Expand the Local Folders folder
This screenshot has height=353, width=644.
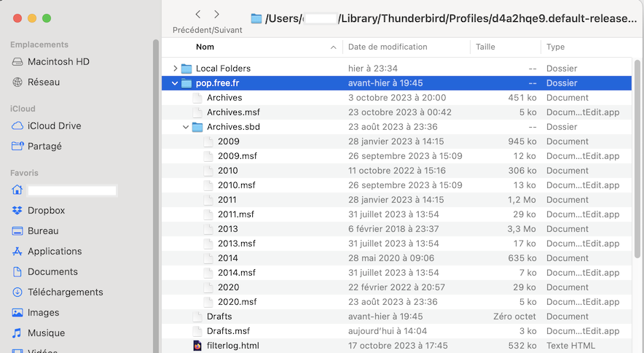(x=175, y=69)
